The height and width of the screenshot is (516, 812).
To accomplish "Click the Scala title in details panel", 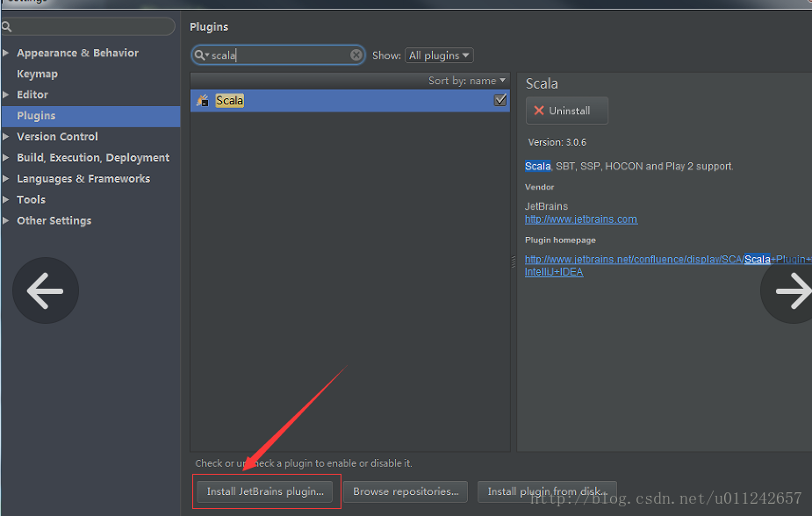I will pyautogui.click(x=542, y=84).
